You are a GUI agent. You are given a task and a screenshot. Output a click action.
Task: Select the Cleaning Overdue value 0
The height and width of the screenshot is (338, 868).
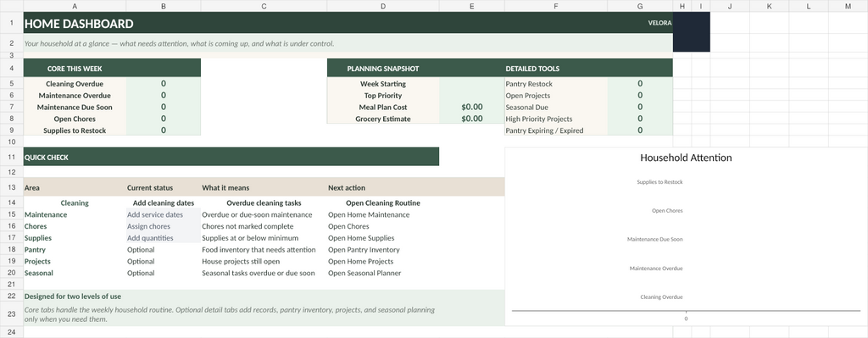pos(164,84)
